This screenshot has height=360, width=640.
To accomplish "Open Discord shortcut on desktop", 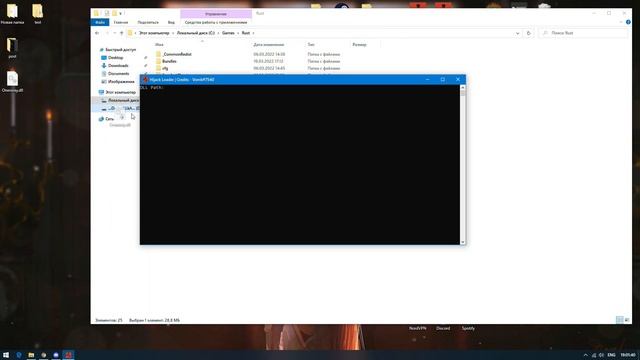I will tap(443, 328).
